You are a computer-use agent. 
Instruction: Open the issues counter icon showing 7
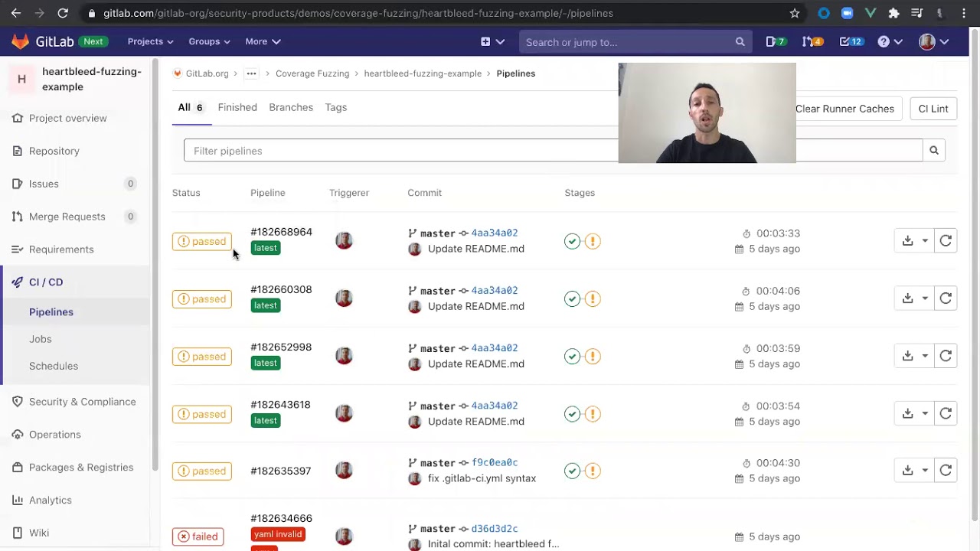coord(776,41)
